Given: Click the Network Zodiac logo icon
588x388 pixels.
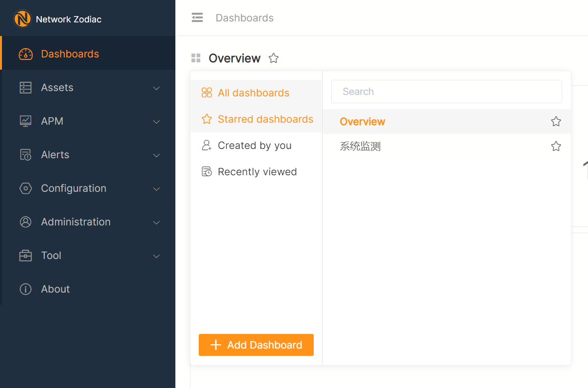Looking at the screenshot, I should coord(22,19).
